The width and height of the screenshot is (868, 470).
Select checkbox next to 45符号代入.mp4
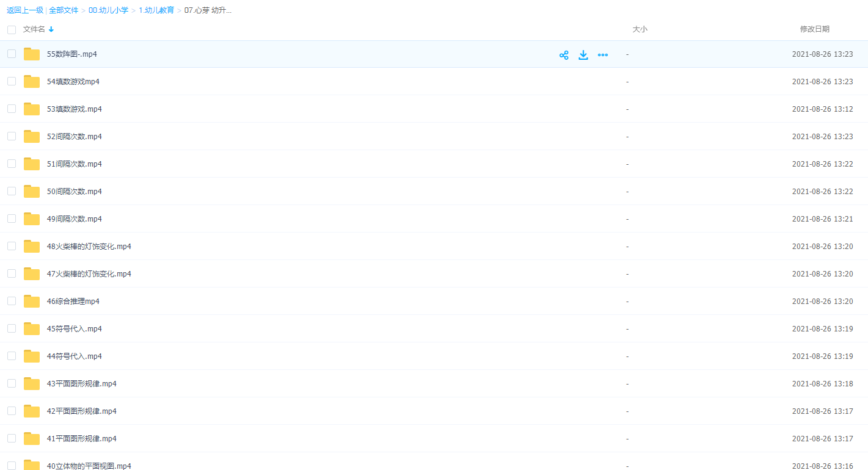(12, 328)
